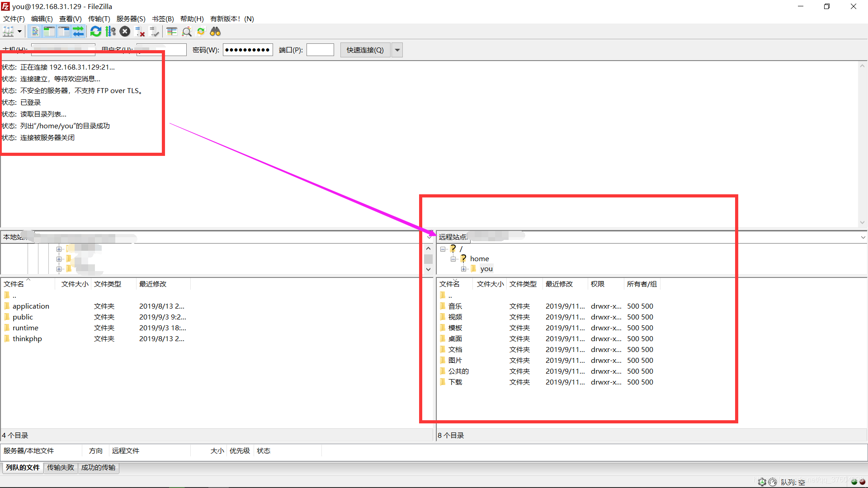
Task: Switch to 成功的传输 tab
Action: coord(98,468)
